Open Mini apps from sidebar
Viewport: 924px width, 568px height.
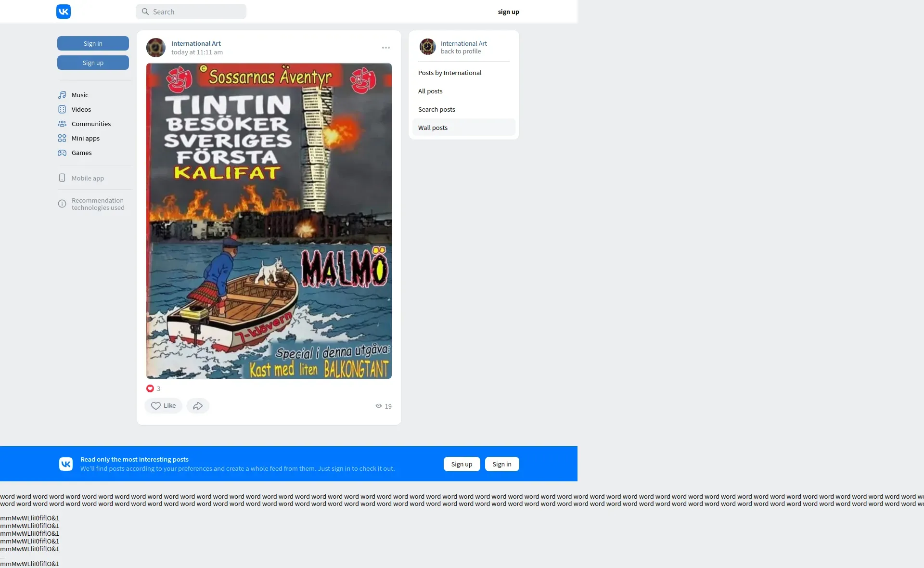click(x=85, y=138)
